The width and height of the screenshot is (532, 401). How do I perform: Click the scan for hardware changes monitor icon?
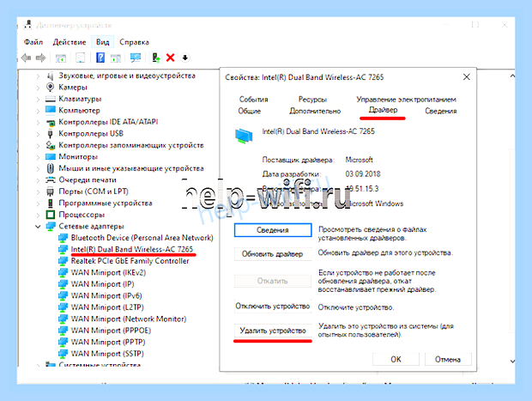[136, 58]
